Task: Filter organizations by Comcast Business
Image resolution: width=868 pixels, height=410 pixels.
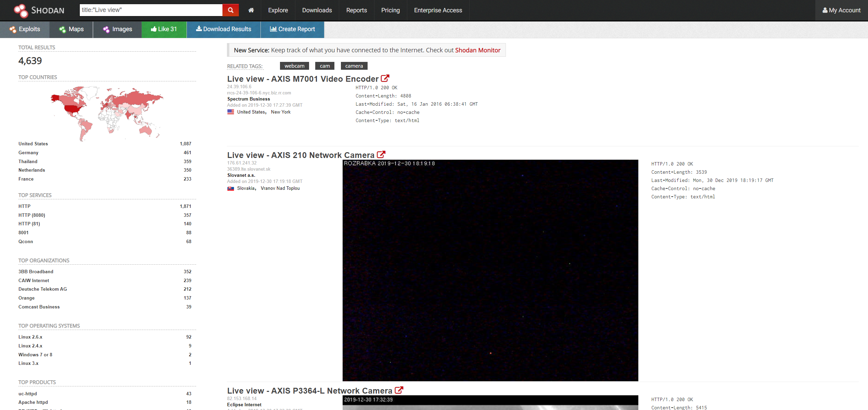Action: pos(39,307)
